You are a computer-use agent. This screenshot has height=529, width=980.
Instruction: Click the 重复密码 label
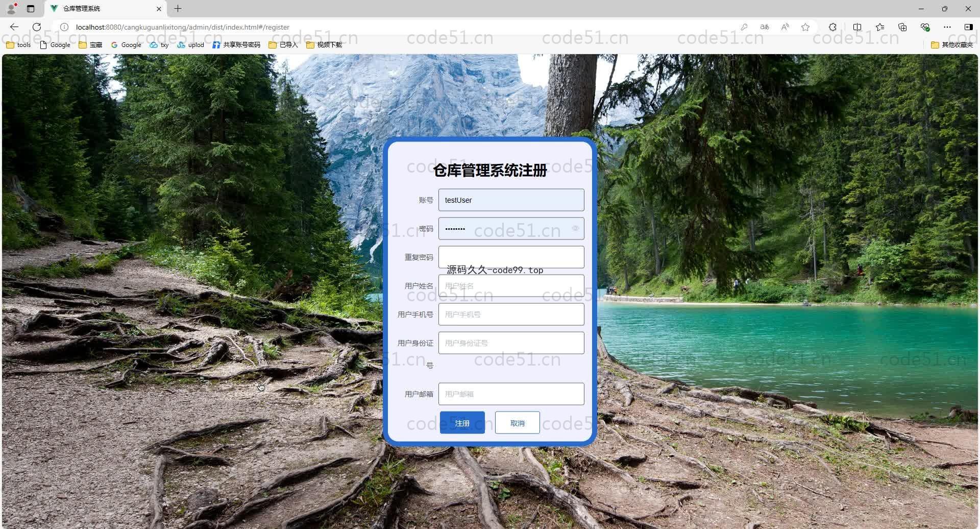(419, 257)
